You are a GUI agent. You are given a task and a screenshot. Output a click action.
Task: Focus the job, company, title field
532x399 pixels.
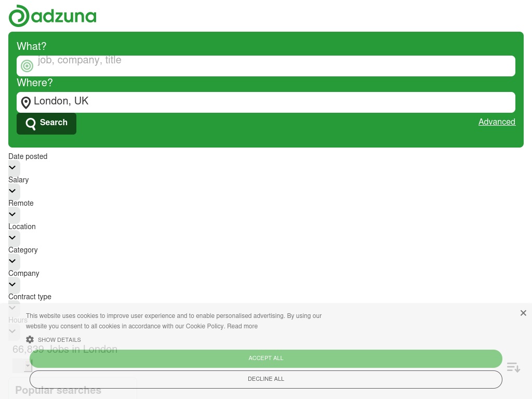click(270, 66)
